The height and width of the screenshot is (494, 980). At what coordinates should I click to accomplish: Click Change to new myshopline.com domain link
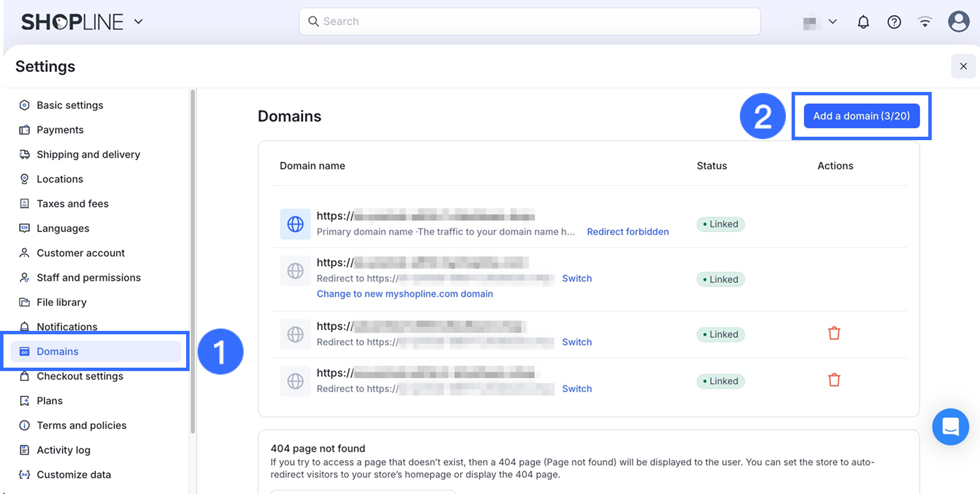coord(404,294)
